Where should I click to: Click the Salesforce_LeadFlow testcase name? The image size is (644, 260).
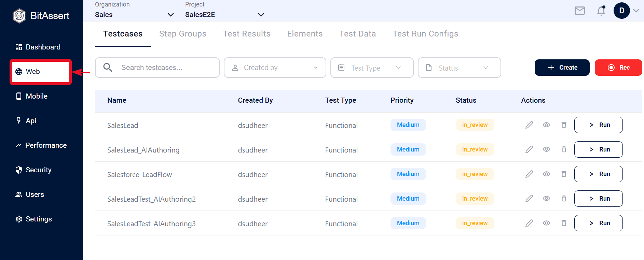tap(139, 175)
